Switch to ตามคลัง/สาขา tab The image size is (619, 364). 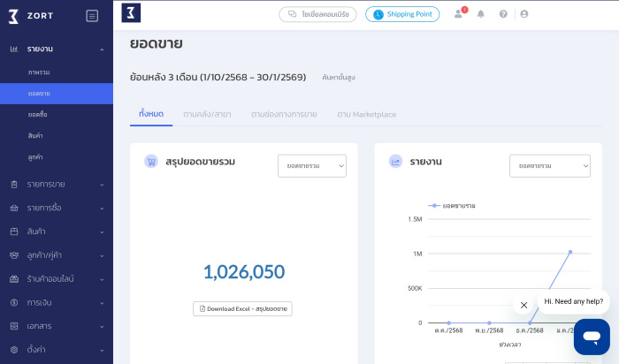pyautogui.click(x=207, y=114)
